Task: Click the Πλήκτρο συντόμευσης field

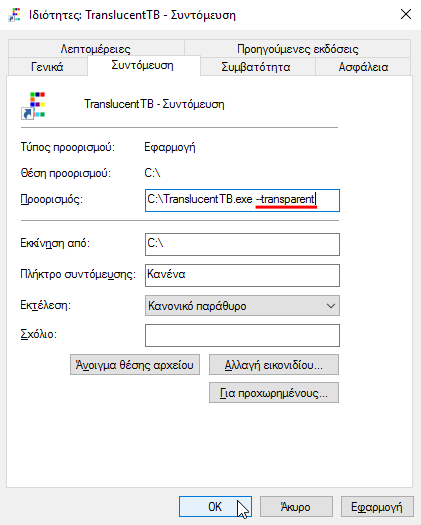Action: point(242,275)
